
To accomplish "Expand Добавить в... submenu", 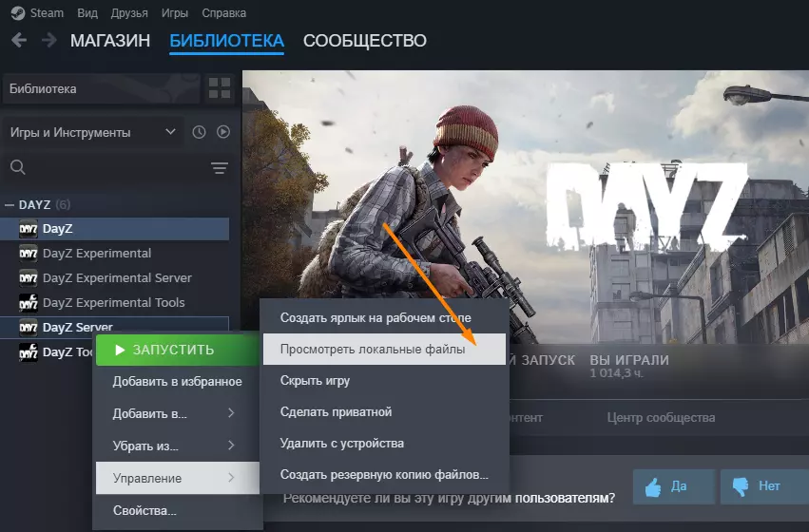I will [178, 413].
